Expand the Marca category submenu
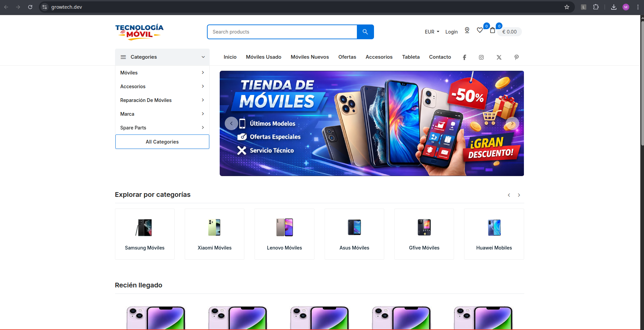This screenshot has height=330, width=644. point(203,114)
